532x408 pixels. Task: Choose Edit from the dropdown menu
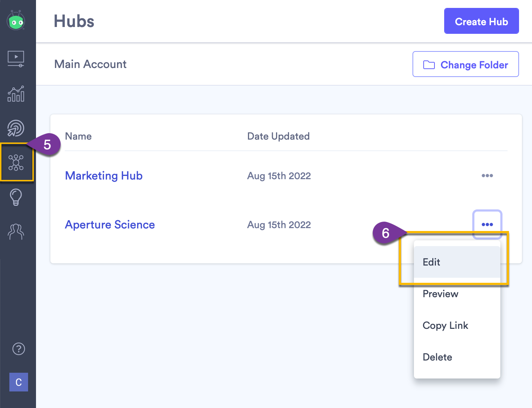pos(457,262)
